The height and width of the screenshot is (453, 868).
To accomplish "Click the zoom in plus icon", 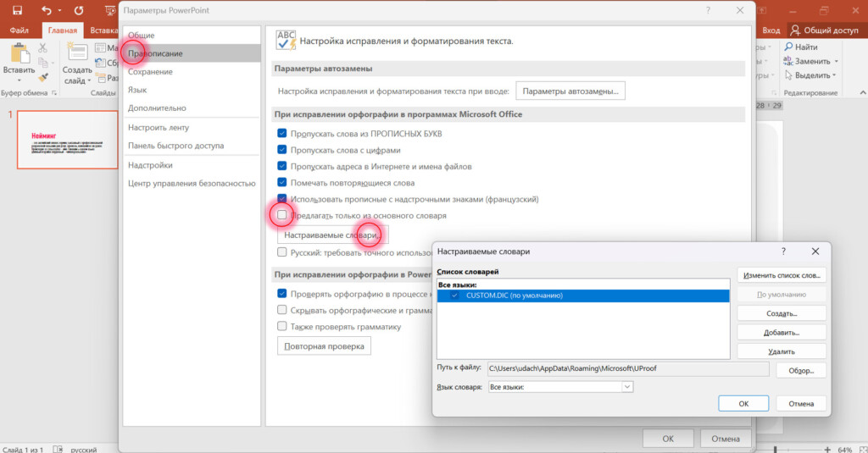I will point(827,450).
